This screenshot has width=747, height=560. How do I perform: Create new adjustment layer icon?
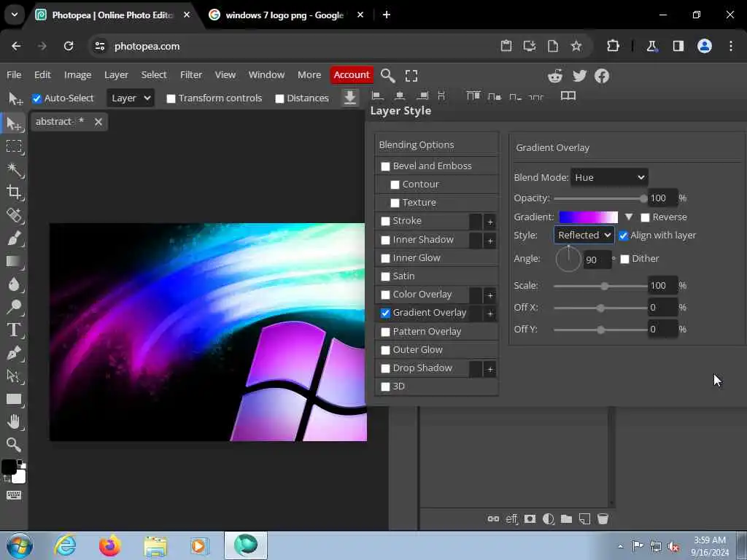click(549, 518)
